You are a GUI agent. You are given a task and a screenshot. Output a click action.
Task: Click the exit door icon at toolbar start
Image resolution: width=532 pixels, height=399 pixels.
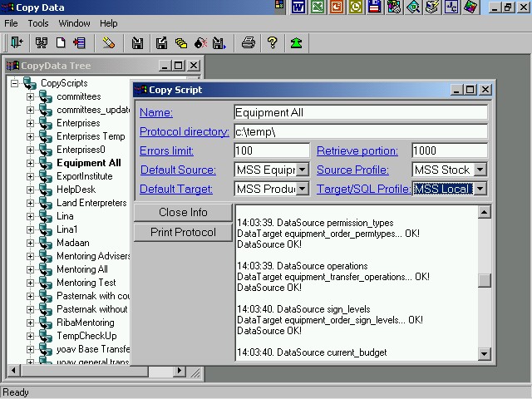[16, 43]
